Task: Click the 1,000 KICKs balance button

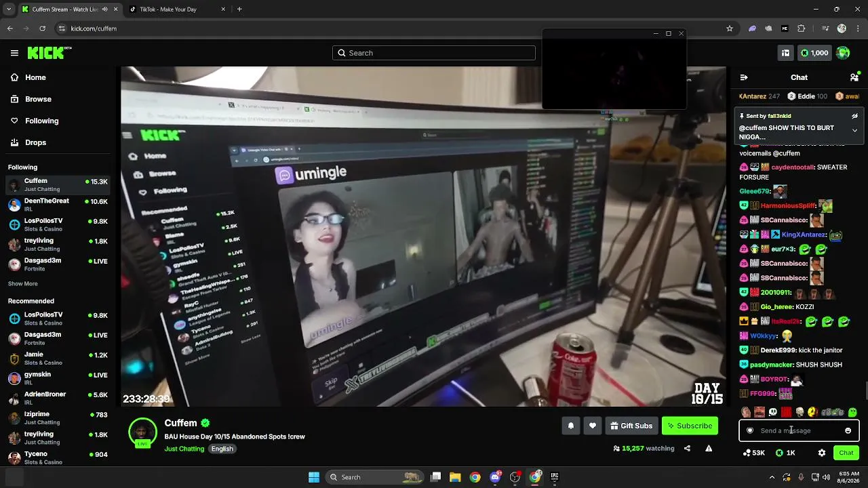Action: [814, 53]
